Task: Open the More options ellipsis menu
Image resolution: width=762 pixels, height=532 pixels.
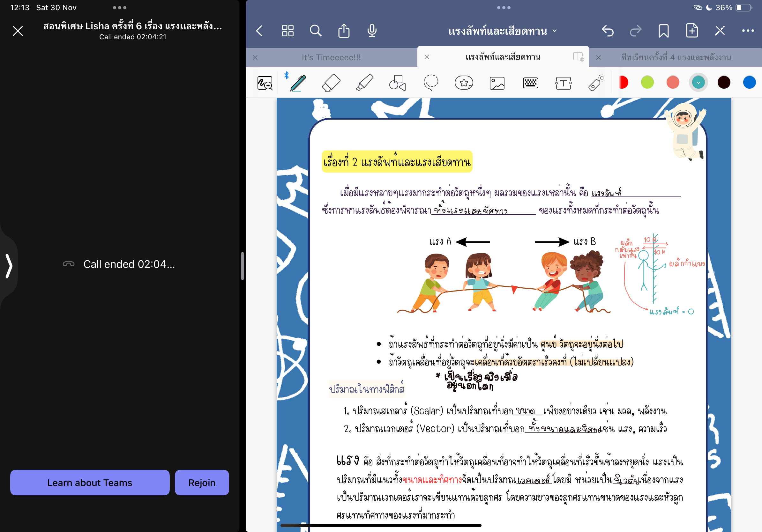Action: tap(748, 31)
